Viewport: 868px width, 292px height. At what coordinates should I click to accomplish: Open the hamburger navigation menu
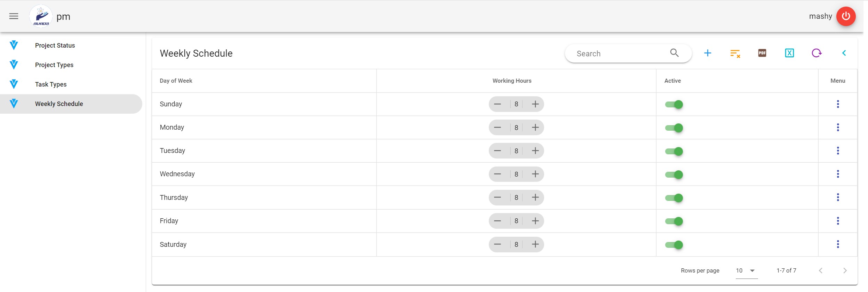(14, 16)
